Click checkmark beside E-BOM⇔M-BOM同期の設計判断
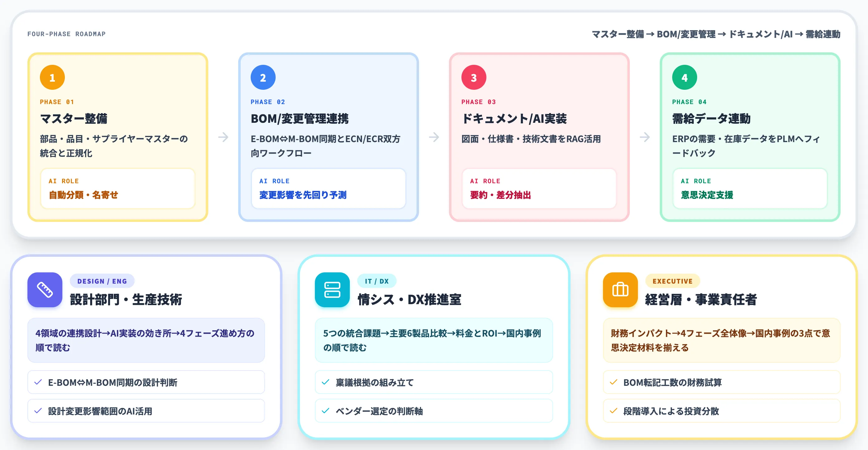The height and width of the screenshot is (450, 868). 38,382
